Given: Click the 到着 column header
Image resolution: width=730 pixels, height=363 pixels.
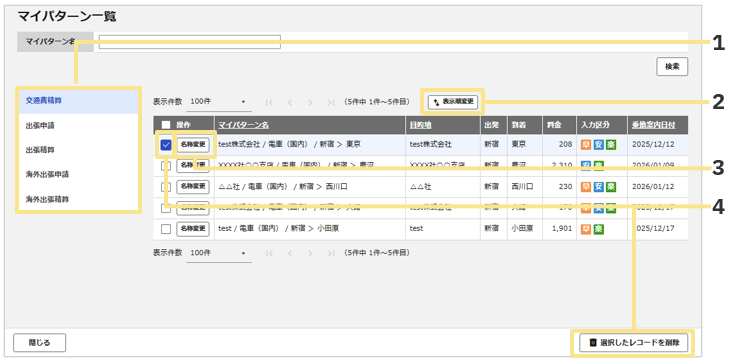Looking at the screenshot, I should point(519,125).
